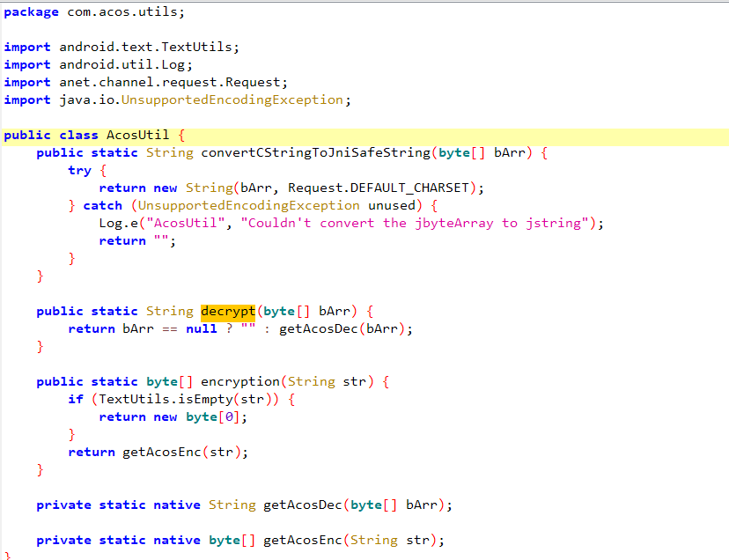
Task: Click getAcosDec in the native declaration
Action: click(303, 505)
